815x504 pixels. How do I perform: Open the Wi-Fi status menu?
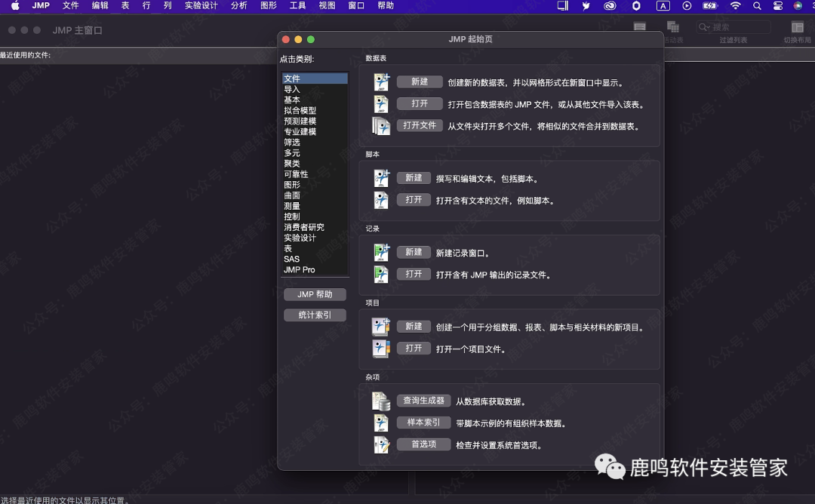pyautogui.click(x=735, y=6)
